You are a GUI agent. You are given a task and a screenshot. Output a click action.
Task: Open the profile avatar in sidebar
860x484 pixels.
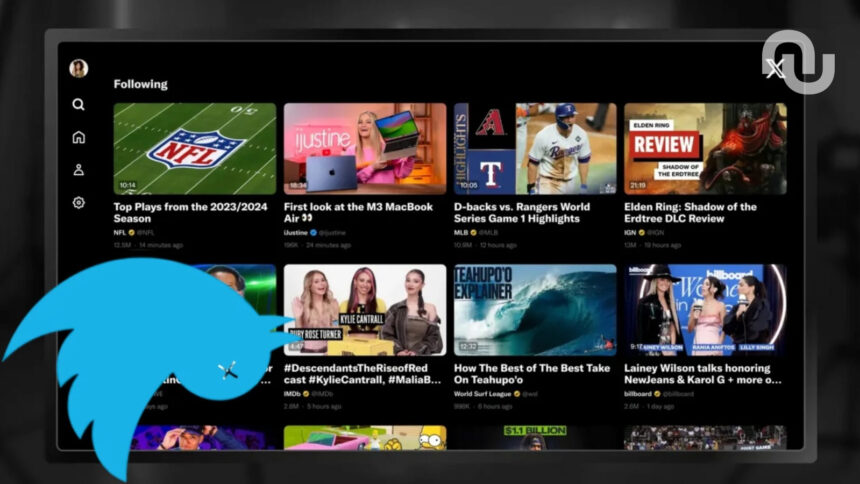point(78,69)
